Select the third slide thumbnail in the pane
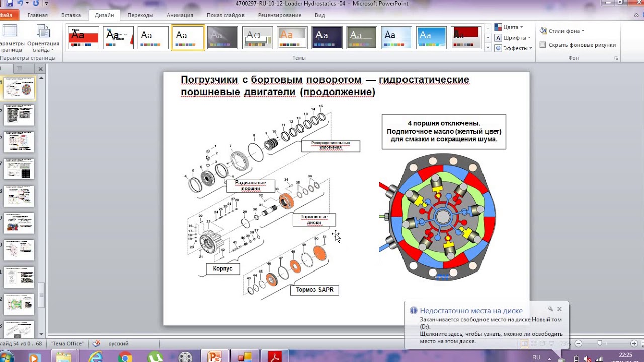The height and width of the screenshot is (362, 644). 19,142
